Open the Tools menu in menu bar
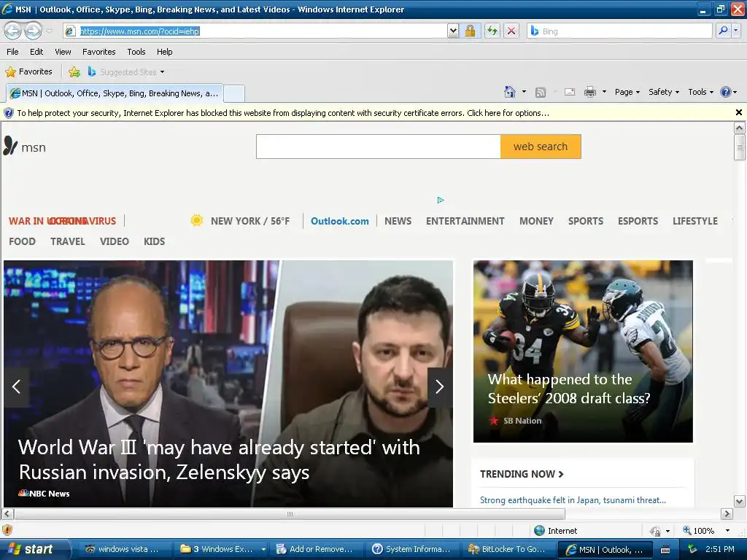Viewport: 747px width, 560px height. pyautogui.click(x=136, y=52)
